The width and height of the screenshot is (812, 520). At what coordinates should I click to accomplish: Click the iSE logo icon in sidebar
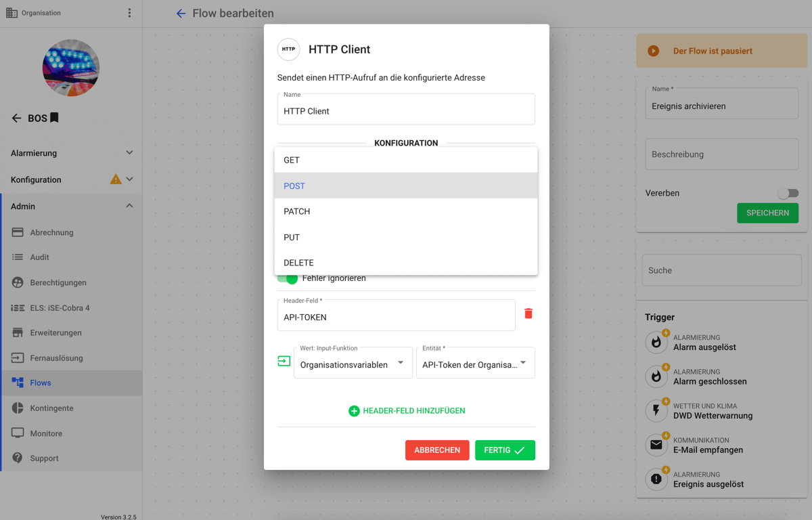pos(18,307)
